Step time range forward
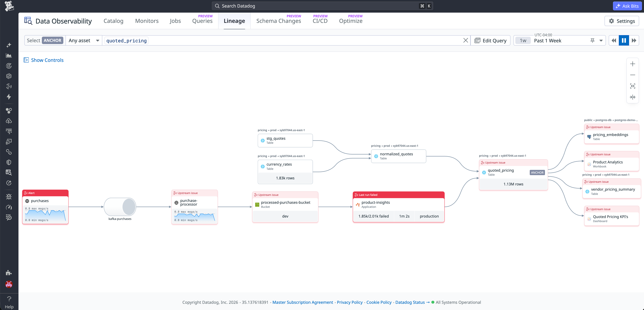Image resolution: width=644 pixels, height=310 pixels. [634, 41]
